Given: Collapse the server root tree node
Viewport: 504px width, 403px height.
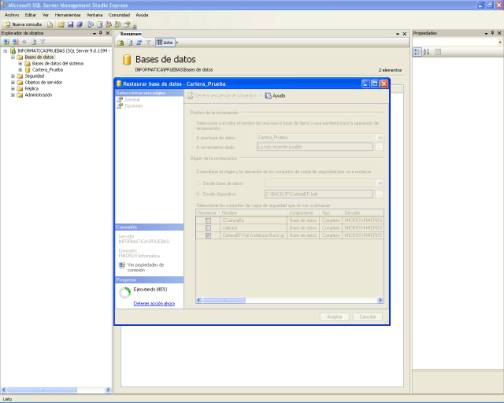Looking at the screenshot, I should (5, 51).
